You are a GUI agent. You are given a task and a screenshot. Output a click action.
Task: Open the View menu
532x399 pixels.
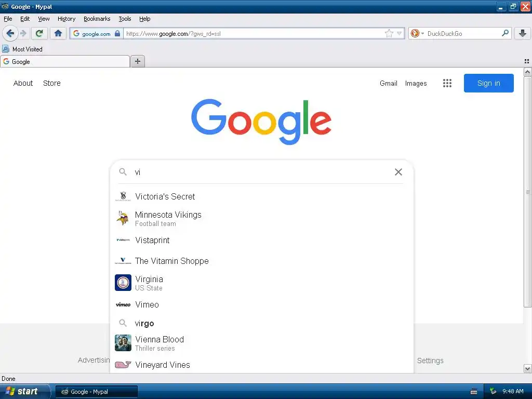pyautogui.click(x=44, y=19)
